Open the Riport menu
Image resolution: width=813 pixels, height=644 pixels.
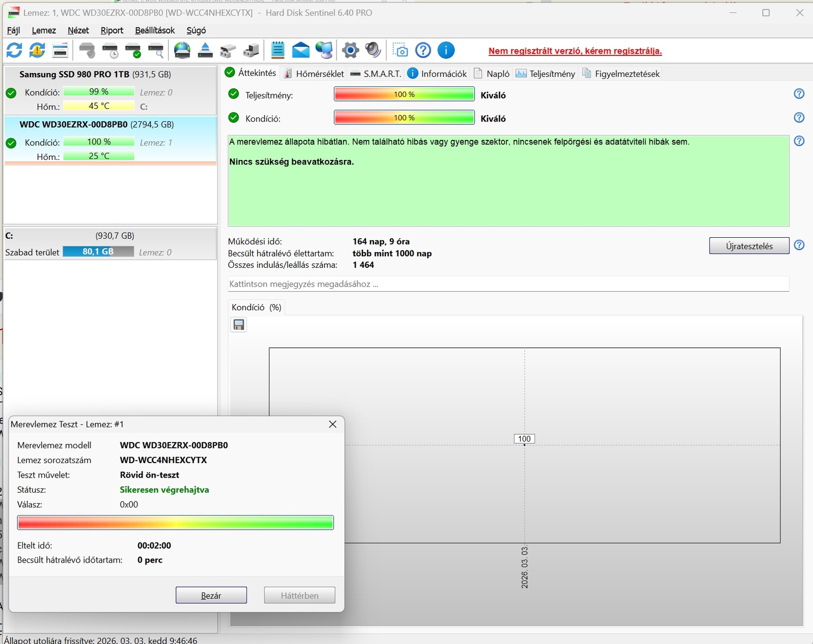(x=112, y=30)
